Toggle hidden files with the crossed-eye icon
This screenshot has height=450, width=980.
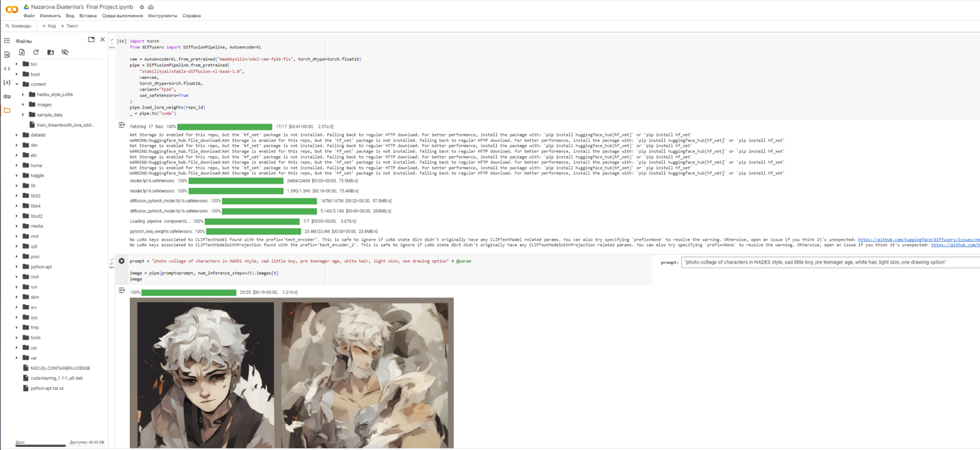tap(65, 52)
